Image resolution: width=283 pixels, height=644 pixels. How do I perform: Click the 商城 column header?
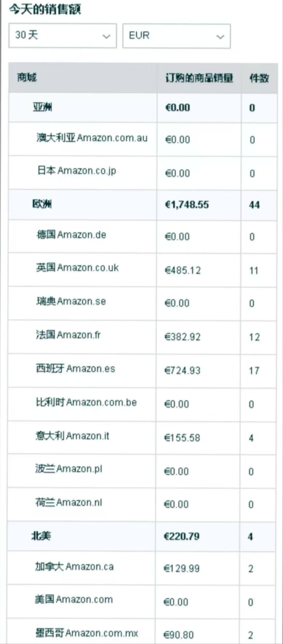(x=27, y=77)
